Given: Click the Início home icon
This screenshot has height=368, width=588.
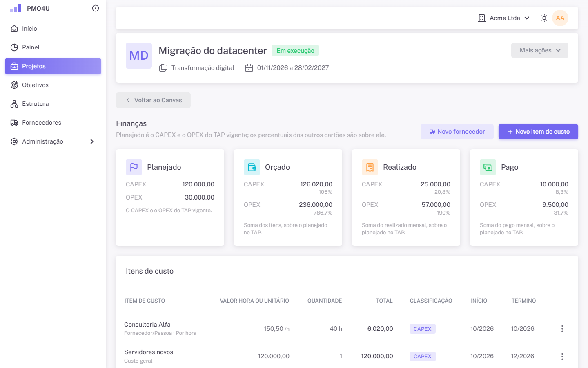Looking at the screenshot, I should point(14,29).
